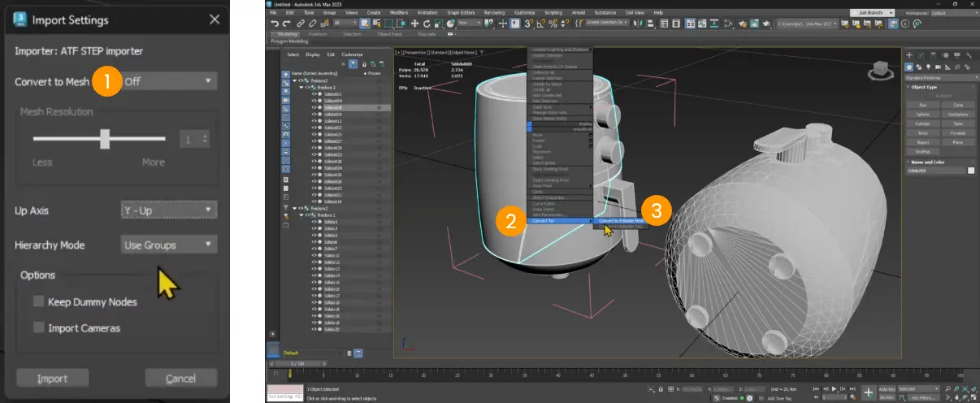Click the Mirror tool icon

tap(638, 23)
